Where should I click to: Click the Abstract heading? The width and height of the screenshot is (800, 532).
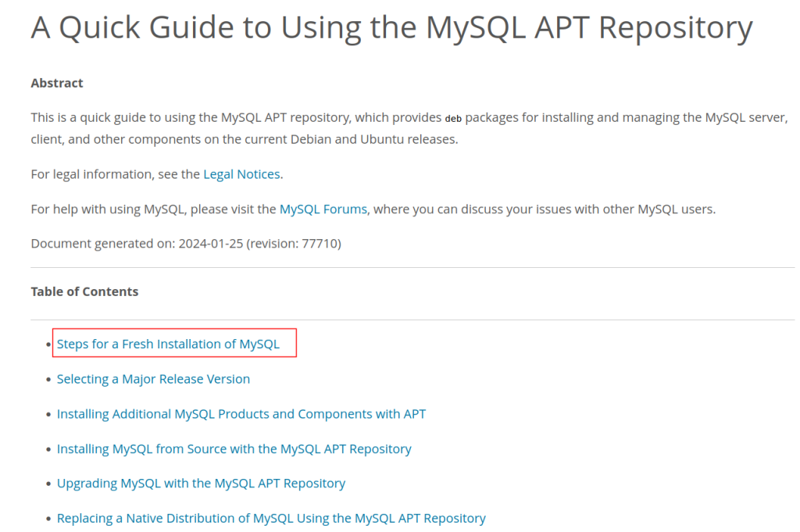click(x=57, y=83)
